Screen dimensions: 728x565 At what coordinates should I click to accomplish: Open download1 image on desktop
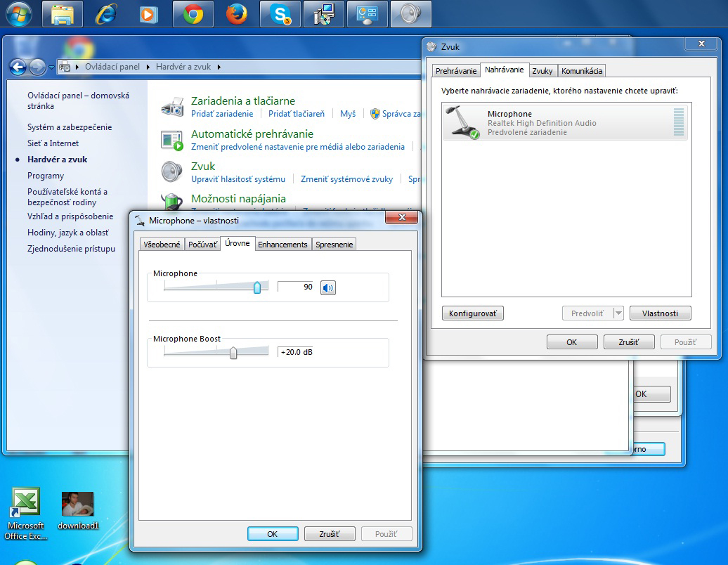78,511
